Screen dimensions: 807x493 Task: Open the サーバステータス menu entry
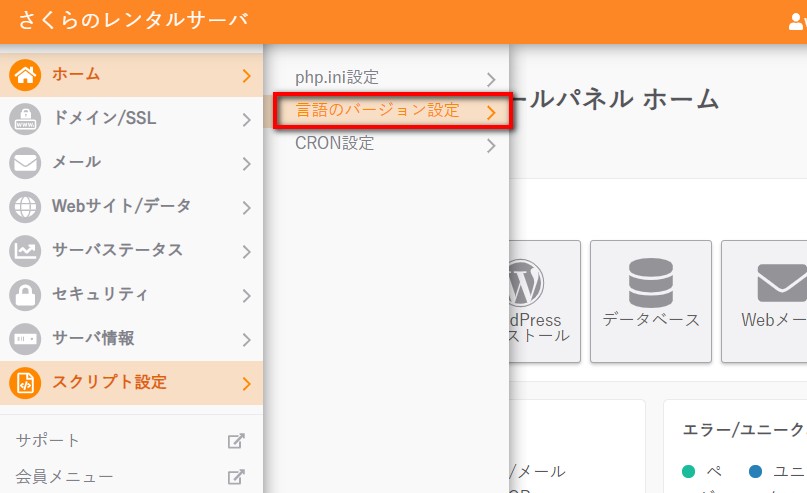(x=117, y=250)
